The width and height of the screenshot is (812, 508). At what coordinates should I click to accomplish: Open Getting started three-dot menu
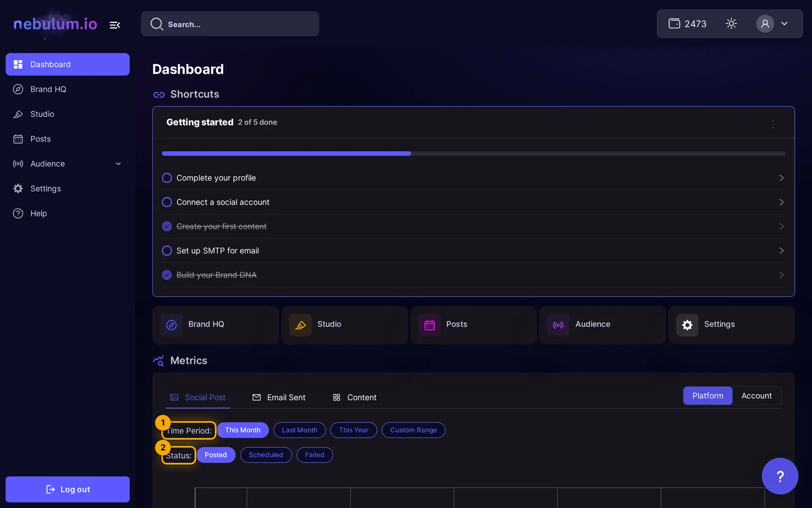773,124
